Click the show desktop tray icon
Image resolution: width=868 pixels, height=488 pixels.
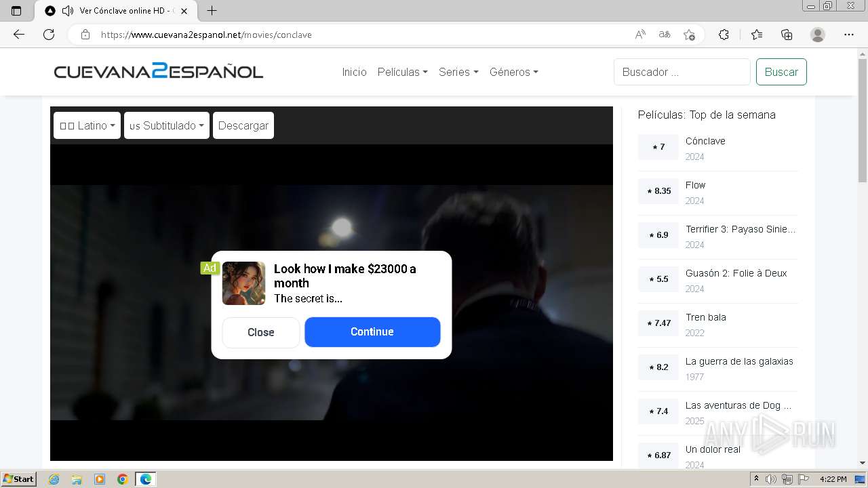[860, 479]
